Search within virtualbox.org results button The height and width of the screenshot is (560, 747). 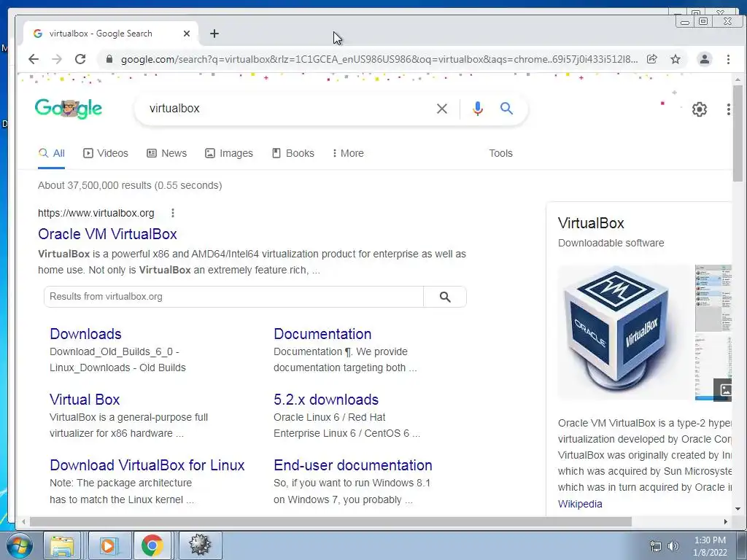coord(445,297)
